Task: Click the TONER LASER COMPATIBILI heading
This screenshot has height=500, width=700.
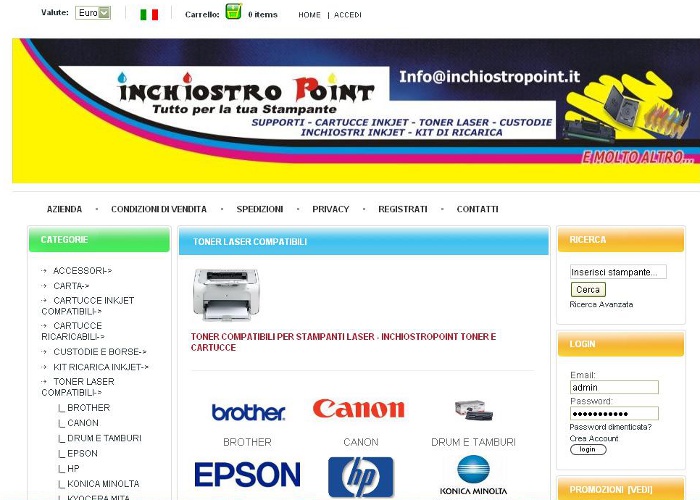Action: point(250,242)
